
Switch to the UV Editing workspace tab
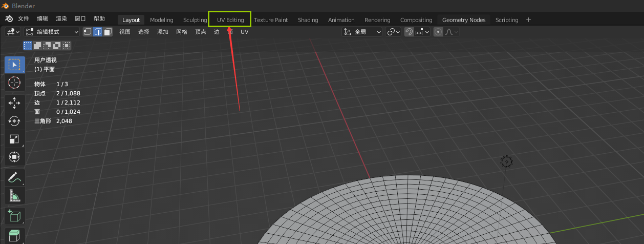coord(230,20)
